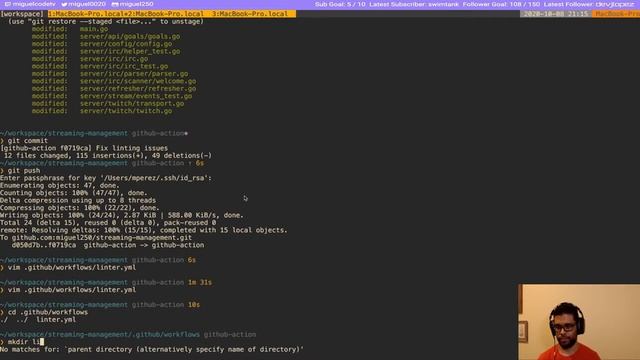Click the Follower Goal: 108 / 150 text

(x=501, y=4)
